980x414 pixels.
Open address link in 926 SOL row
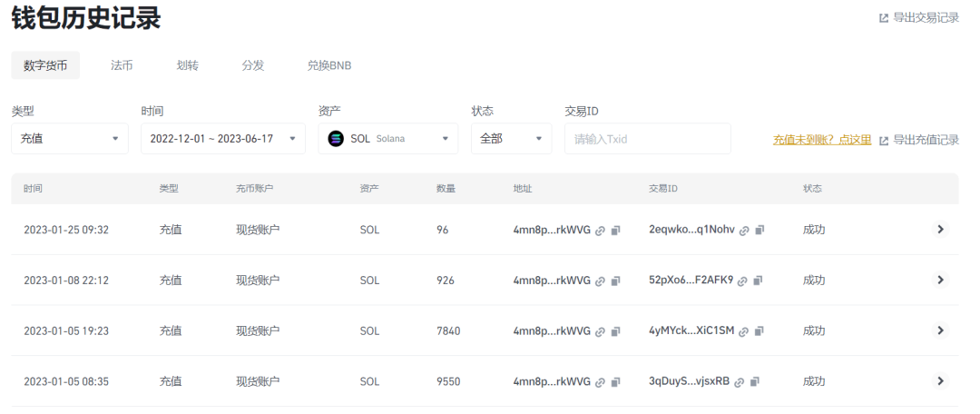[x=600, y=281]
